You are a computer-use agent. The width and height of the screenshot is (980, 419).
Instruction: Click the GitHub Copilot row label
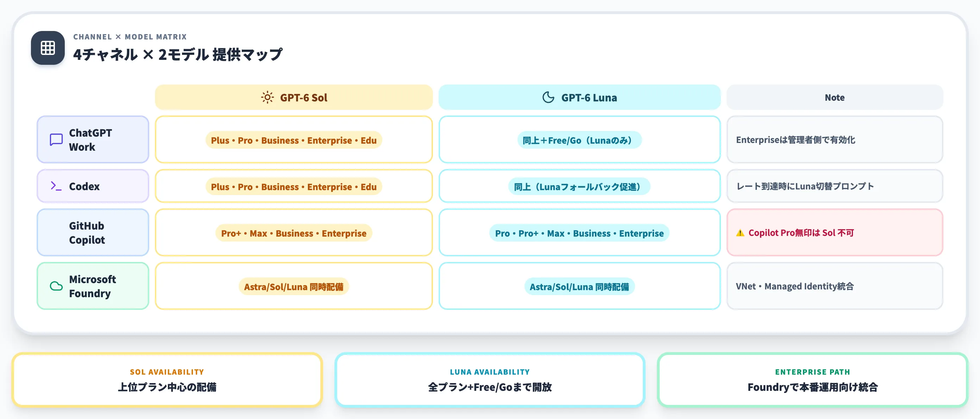pos(93,232)
